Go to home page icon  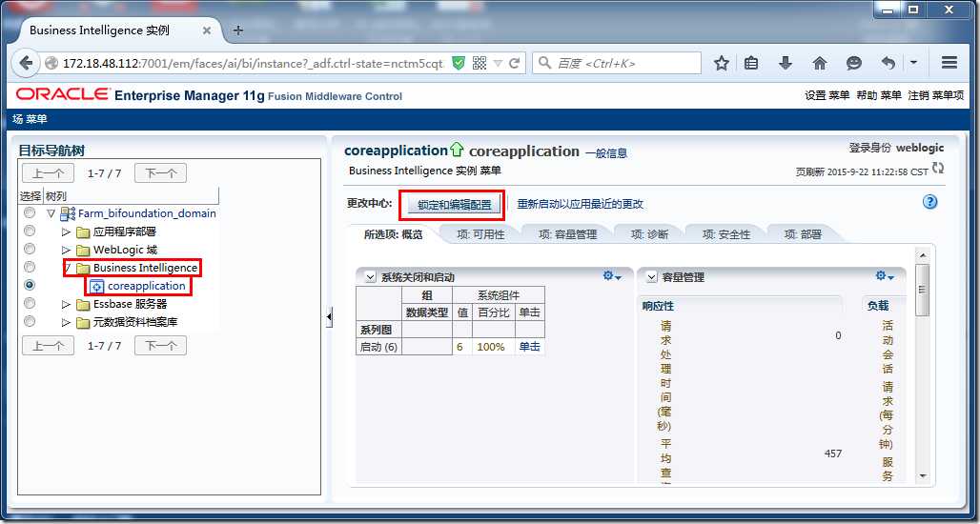pos(820,63)
